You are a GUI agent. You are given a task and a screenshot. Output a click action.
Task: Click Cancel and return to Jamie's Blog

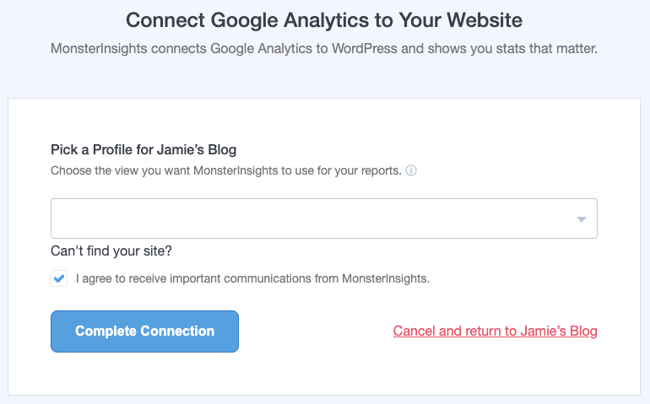(x=494, y=331)
